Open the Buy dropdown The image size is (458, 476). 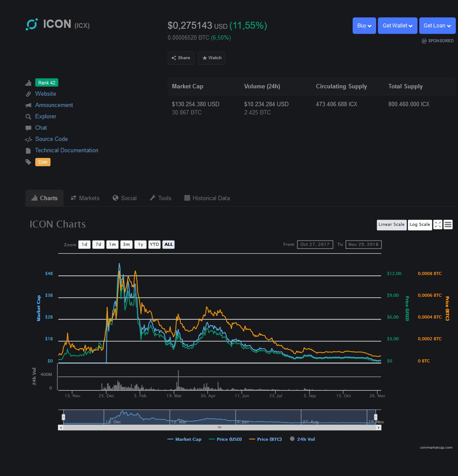[x=364, y=26]
